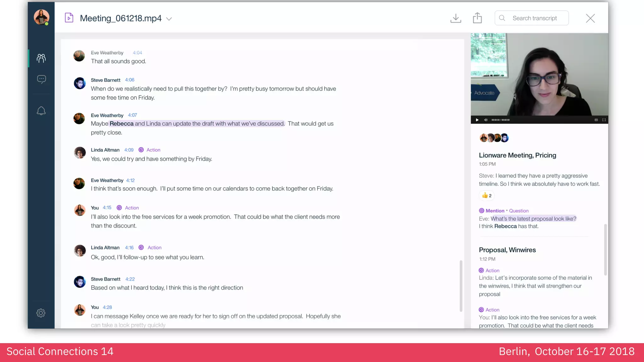Click the participant avatars group
Image resolution: width=644 pixels, height=362 pixels.
pos(494,138)
